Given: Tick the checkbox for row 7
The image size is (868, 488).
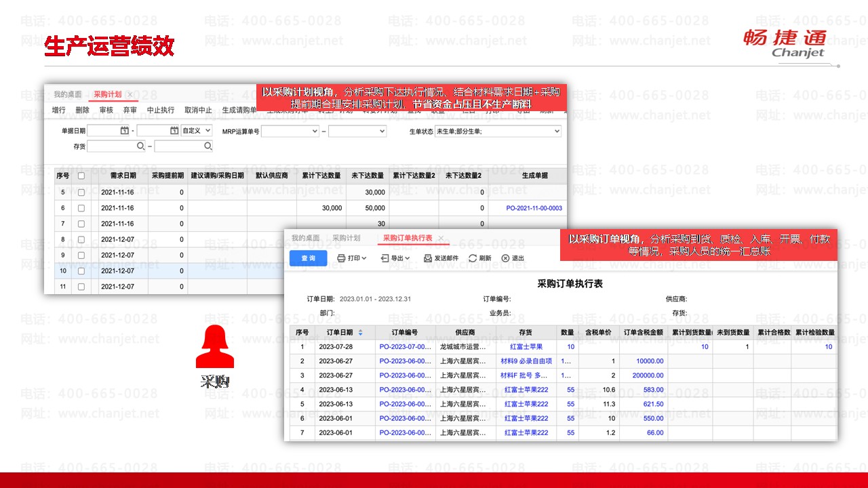Looking at the screenshot, I should coord(81,224).
